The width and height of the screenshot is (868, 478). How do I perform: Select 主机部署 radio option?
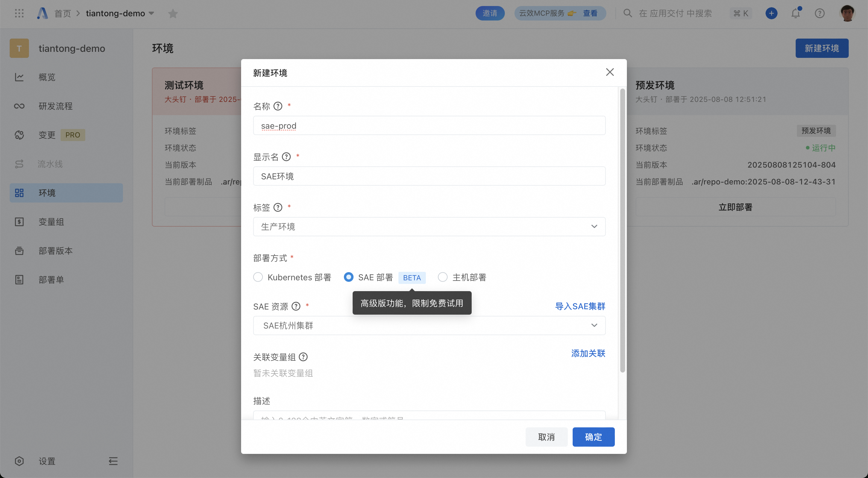(x=442, y=277)
